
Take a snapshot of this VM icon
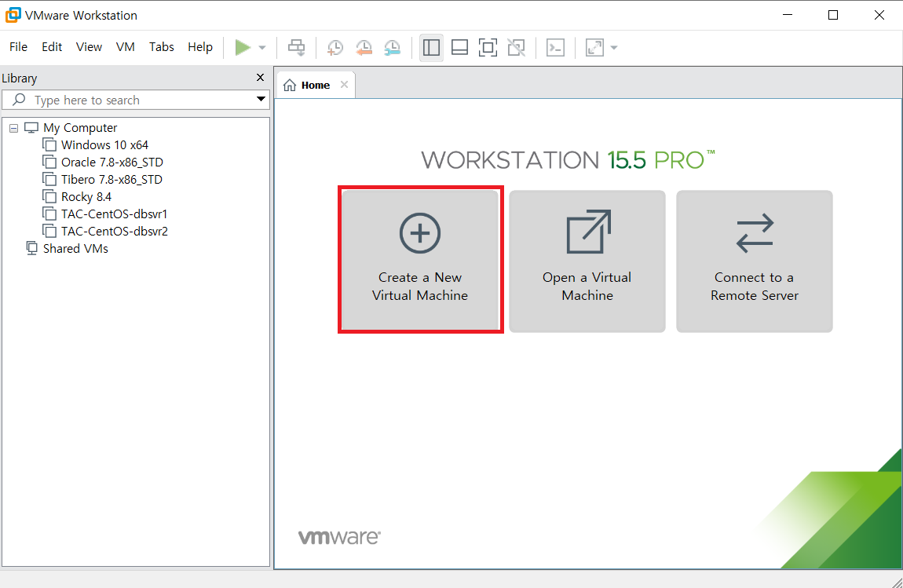(335, 48)
